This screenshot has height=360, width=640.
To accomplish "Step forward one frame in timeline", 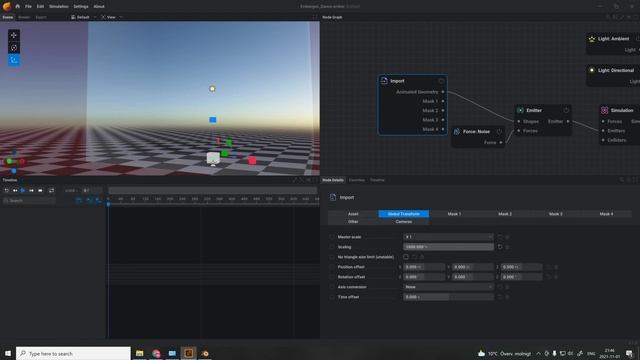I will point(31,190).
